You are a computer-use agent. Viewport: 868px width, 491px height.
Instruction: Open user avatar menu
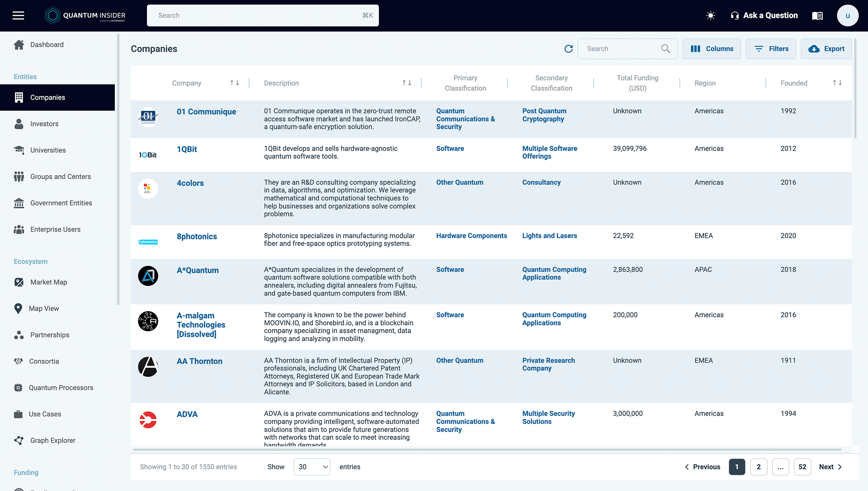848,15
